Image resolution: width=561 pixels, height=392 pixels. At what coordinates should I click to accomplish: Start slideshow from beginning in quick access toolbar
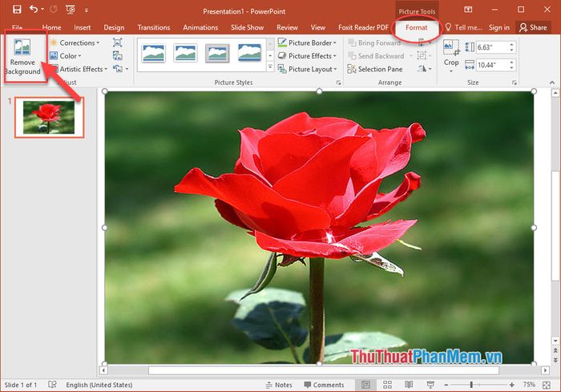(x=71, y=10)
